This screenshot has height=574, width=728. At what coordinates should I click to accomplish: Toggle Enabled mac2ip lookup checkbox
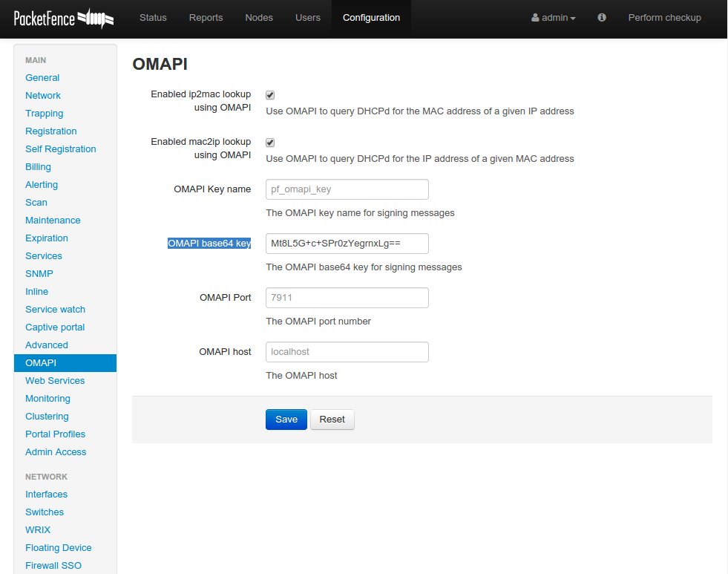270,143
